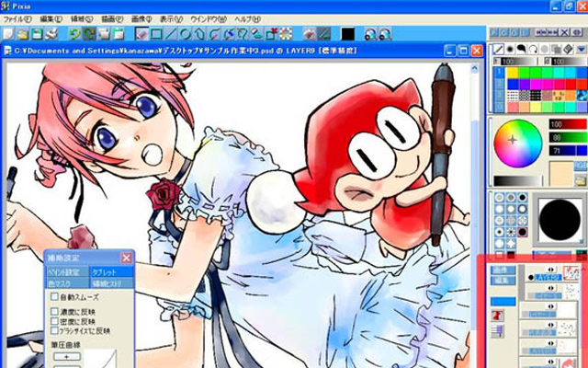Toggle visibility arrows above LAYER9 layer
Screen dimensions: 588x368
pos(550,270)
